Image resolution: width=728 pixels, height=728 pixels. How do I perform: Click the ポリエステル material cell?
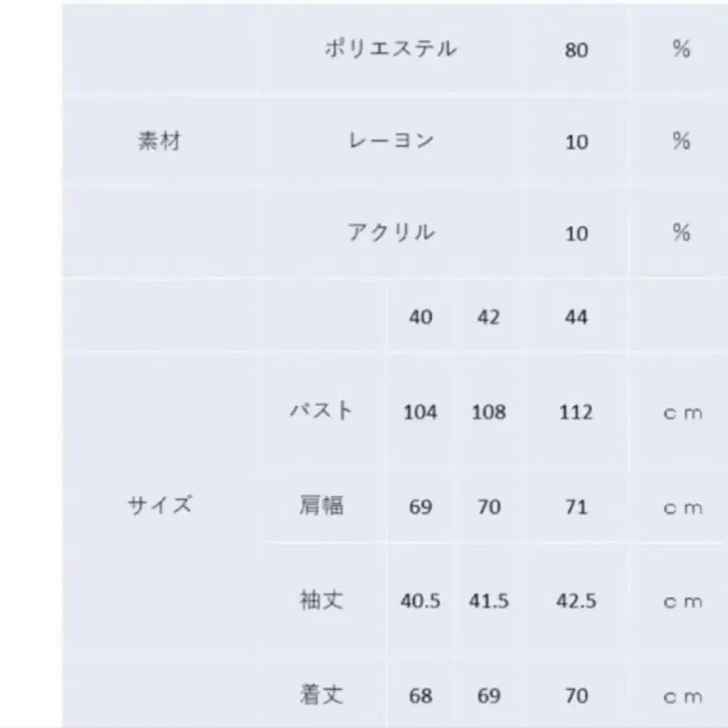[x=391, y=49]
